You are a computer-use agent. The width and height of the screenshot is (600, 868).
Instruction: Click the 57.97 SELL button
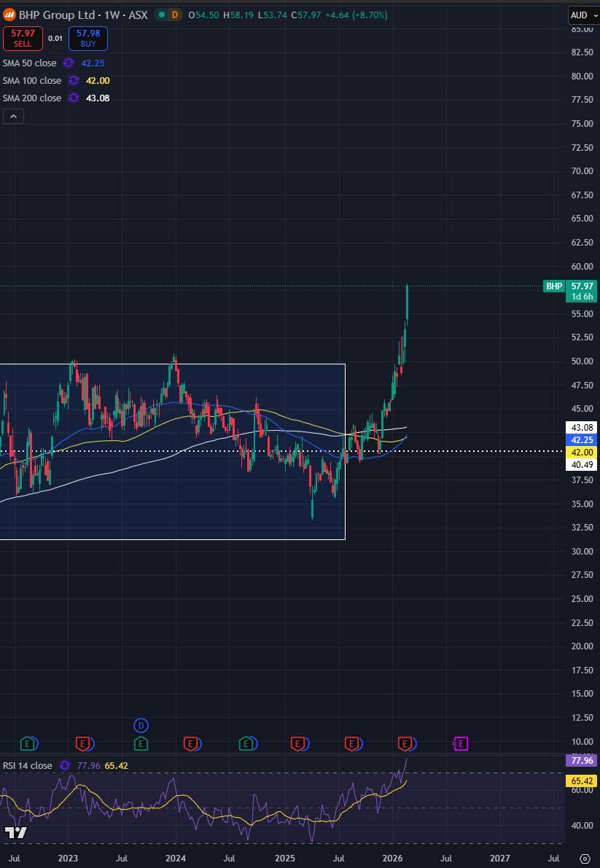pyautogui.click(x=23, y=38)
